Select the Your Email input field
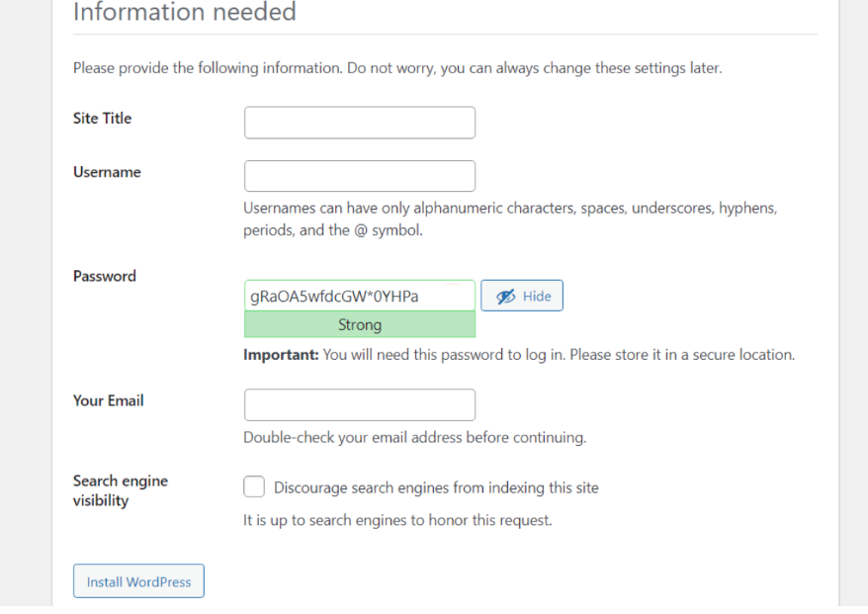 [359, 404]
